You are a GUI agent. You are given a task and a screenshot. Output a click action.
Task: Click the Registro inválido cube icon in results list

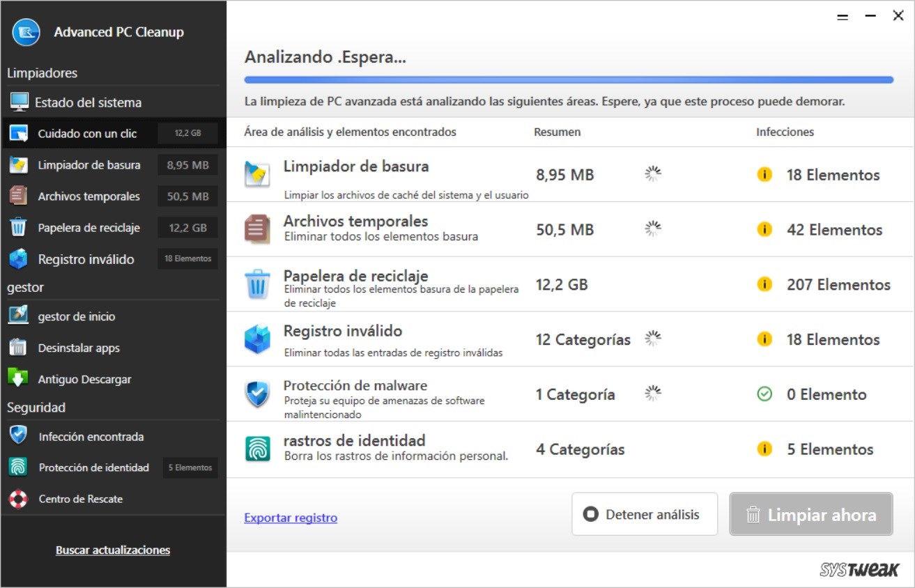tap(257, 339)
